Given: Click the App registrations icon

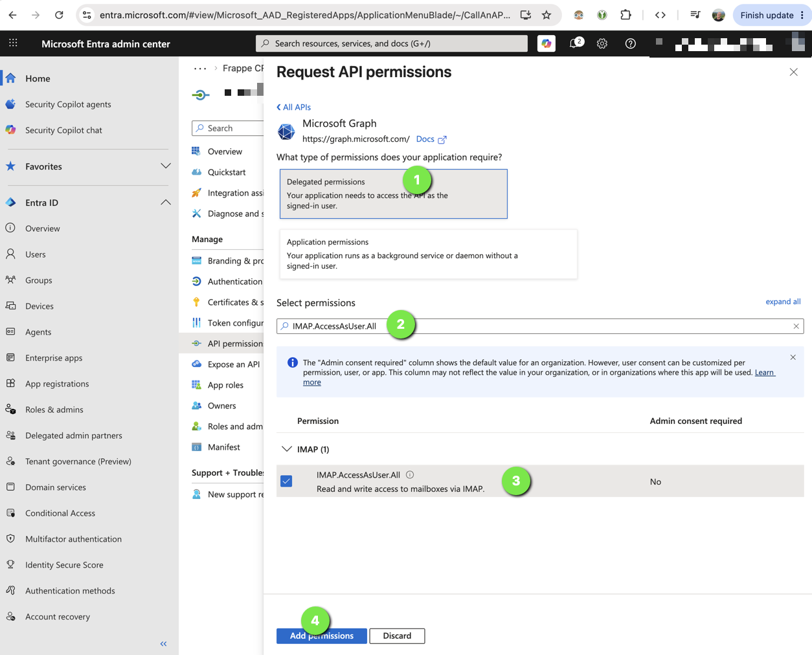Looking at the screenshot, I should 11,384.
